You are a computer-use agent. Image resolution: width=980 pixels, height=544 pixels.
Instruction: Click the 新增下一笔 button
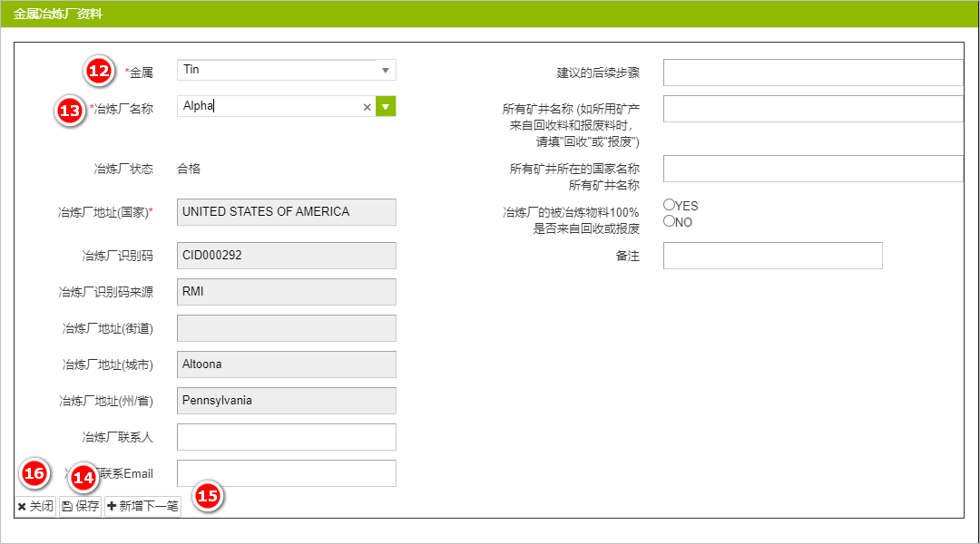(x=142, y=506)
